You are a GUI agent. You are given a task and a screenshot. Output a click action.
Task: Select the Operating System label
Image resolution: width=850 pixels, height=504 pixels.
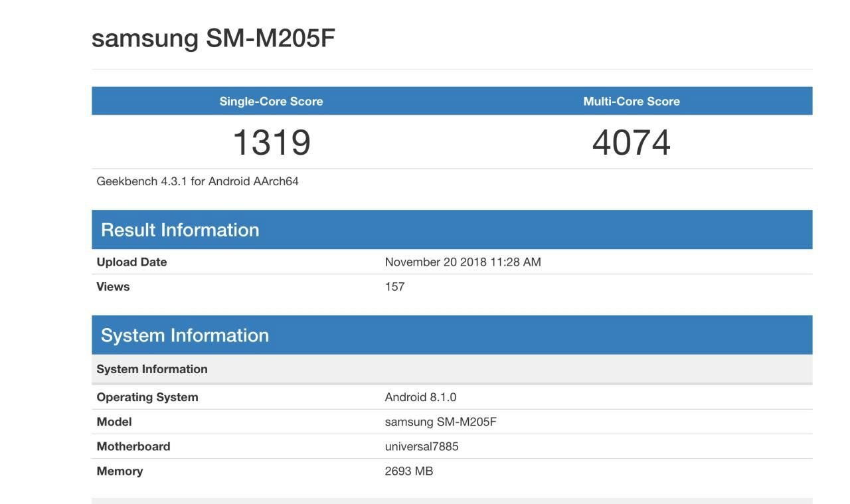pos(147,397)
